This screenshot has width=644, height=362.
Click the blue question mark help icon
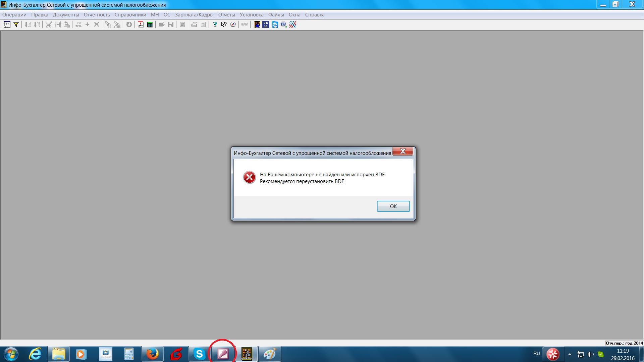click(x=215, y=24)
